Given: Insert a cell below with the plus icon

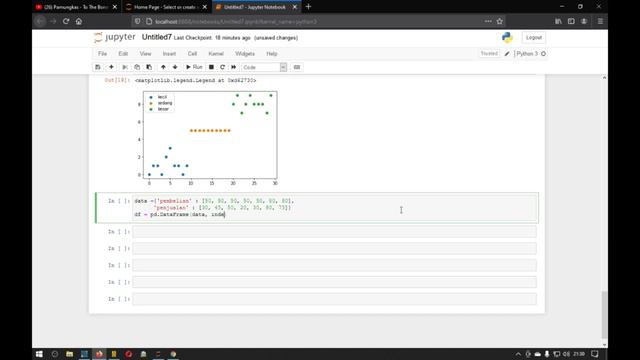Looking at the screenshot, I should (111, 67).
